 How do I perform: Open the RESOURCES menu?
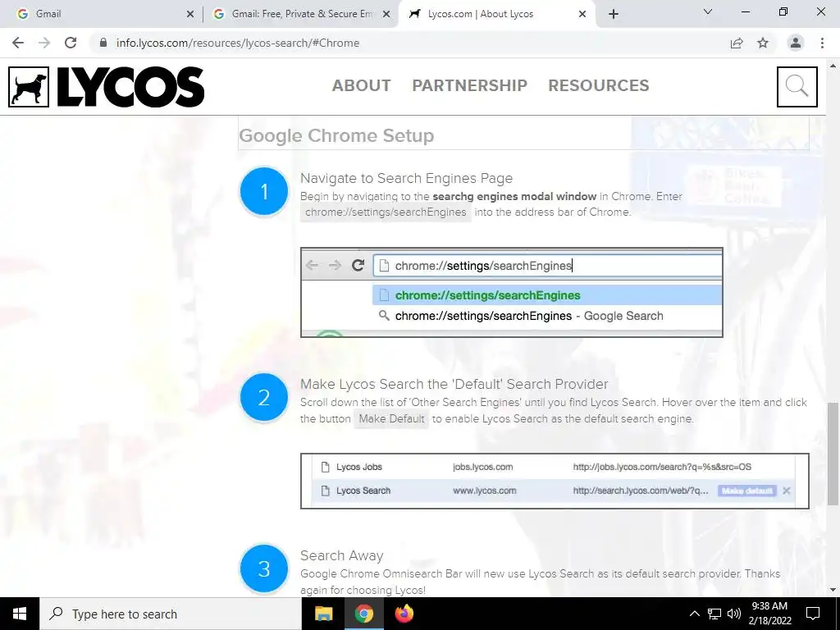coord(598,85)
